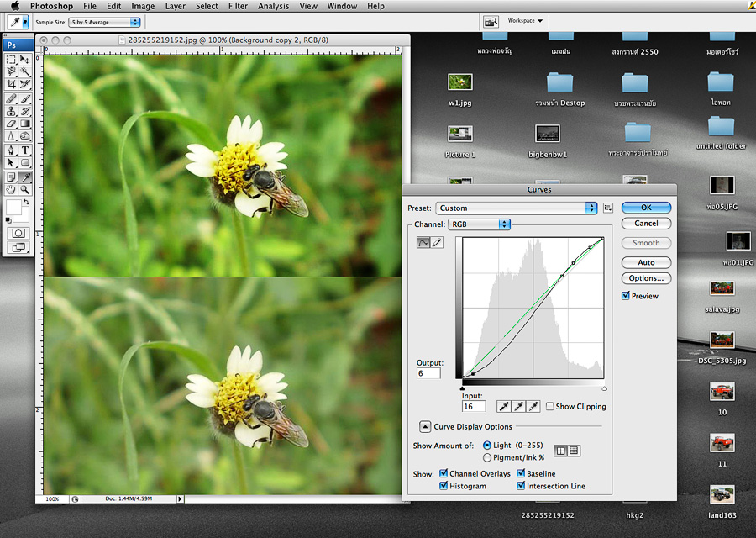This screenshot has height=538, width=756.
Task: Open the Preset dropdown showing Custom
Action: point(516,208)
